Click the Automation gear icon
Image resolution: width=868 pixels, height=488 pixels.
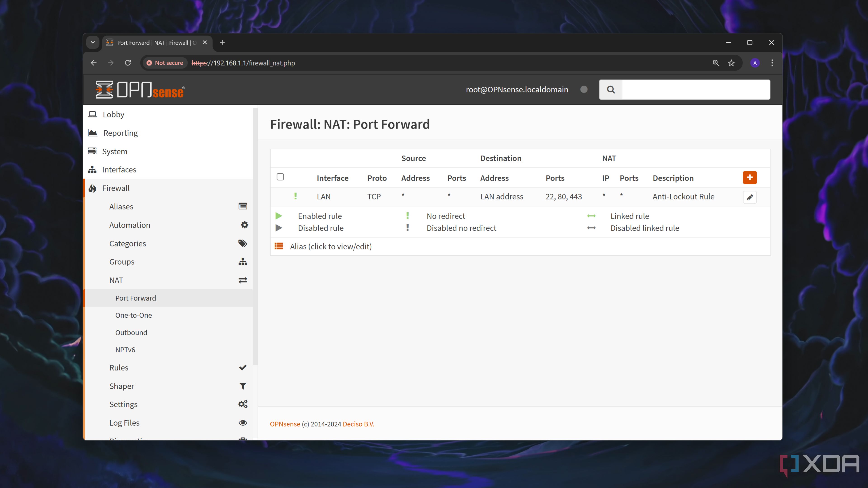(x=244, y=225)
